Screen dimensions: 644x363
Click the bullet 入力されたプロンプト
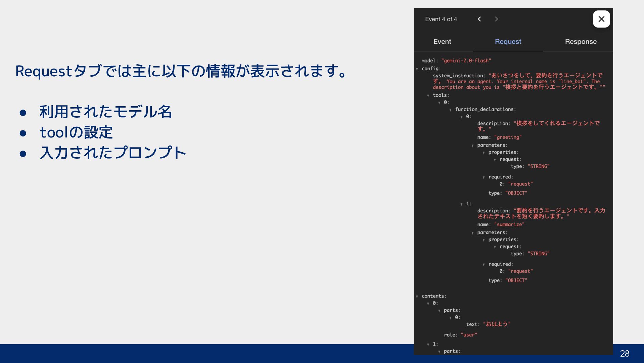113,153
